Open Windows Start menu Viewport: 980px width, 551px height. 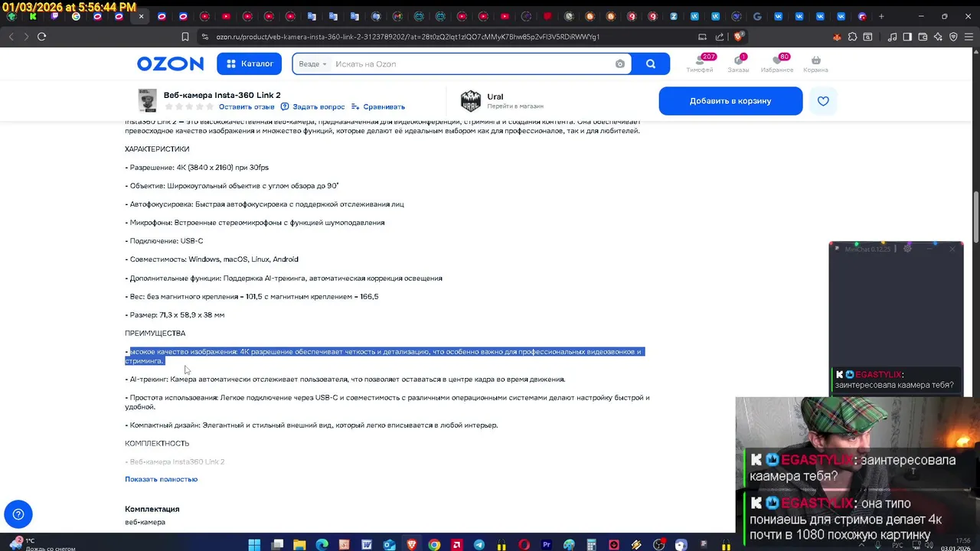(x=254, y=544)
